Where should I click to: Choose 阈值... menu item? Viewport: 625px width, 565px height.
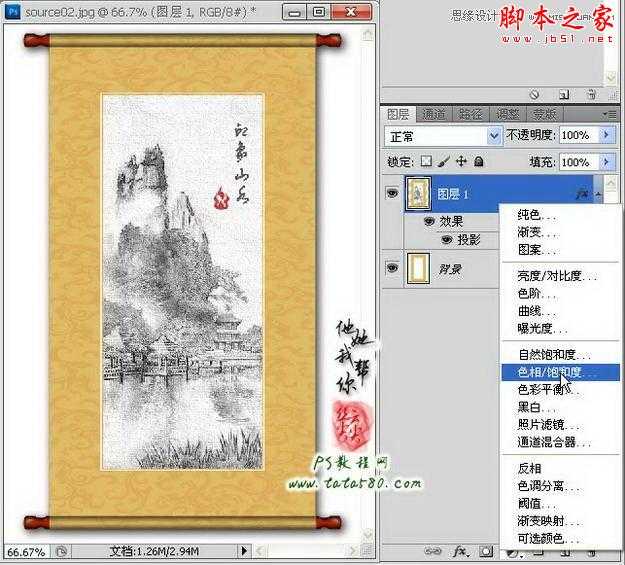pos(560,503)
